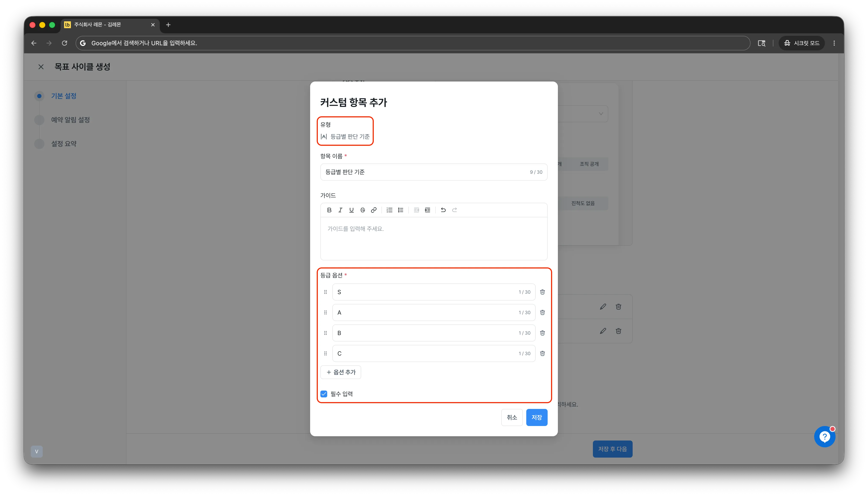Viewport: 868px width, 496px height.
Task: Toggle underline in guide toolbar
Action: click(351, 210)
